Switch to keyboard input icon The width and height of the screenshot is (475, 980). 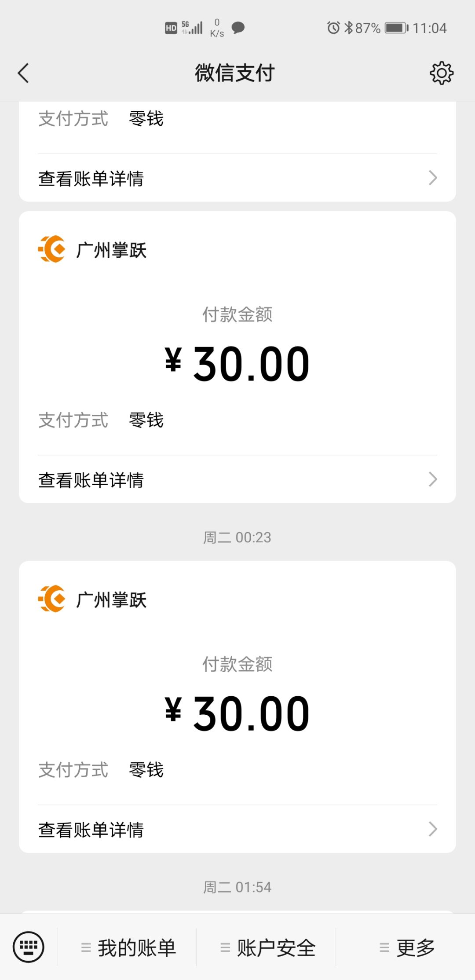pos(29,947)
